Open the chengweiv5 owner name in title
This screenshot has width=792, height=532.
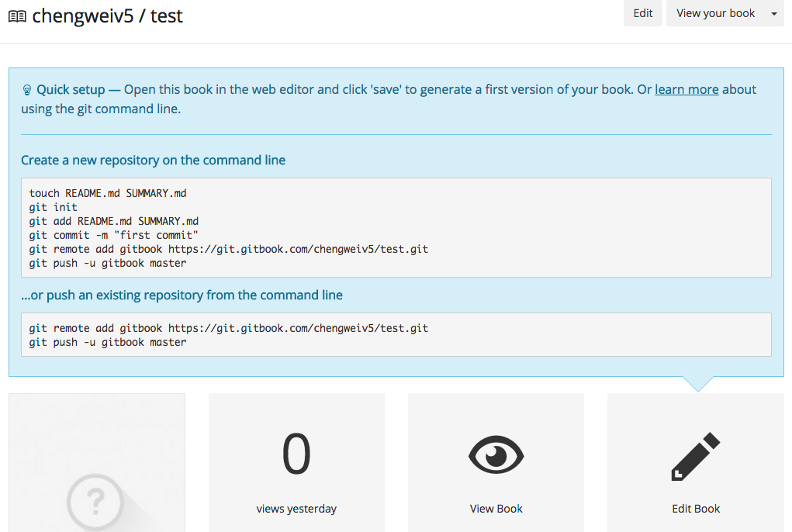click(x=83, y=16)
